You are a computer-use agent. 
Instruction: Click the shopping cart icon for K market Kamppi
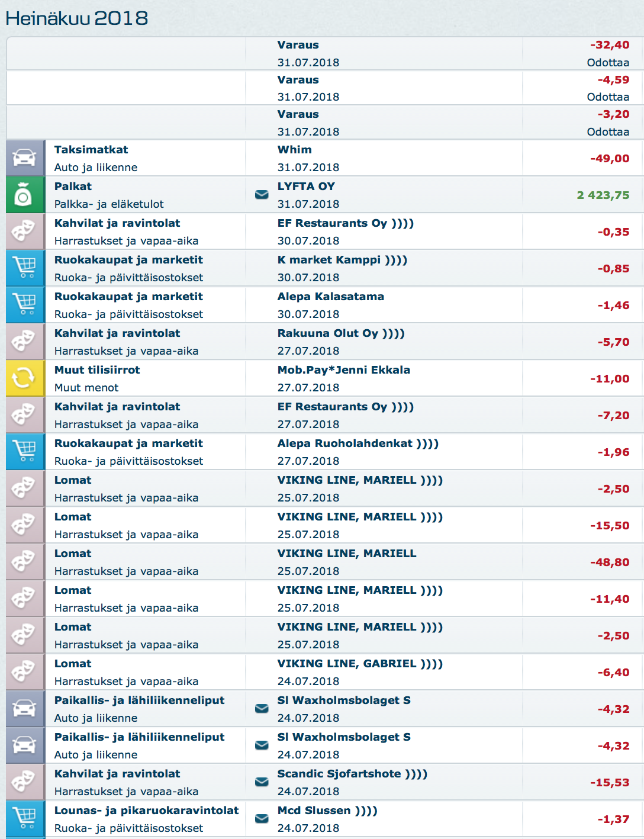pos(25,268)
